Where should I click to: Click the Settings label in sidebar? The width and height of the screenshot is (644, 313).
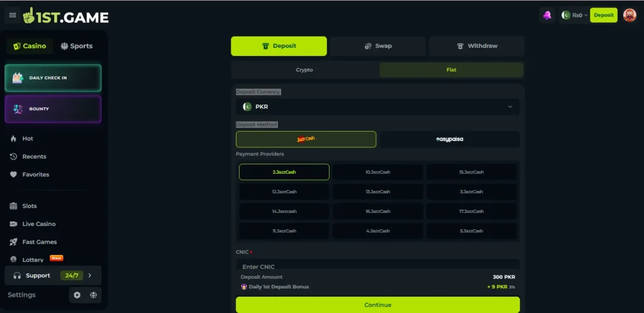click(22, 295)
